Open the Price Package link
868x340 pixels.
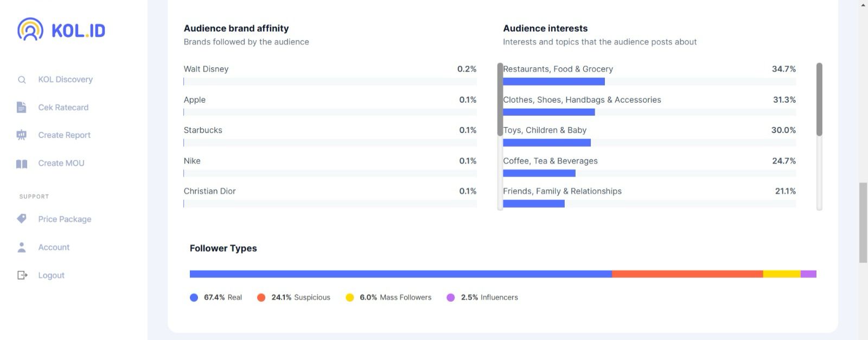pos(65,219)
